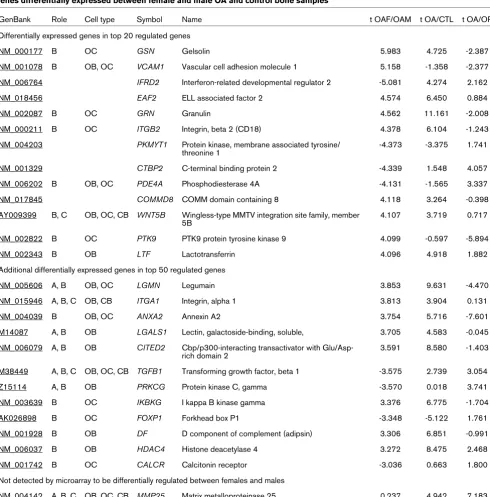Select the name Annexin A2
Image resolution: width=490 pixels, height=497 pixels.
click(201, 317)
